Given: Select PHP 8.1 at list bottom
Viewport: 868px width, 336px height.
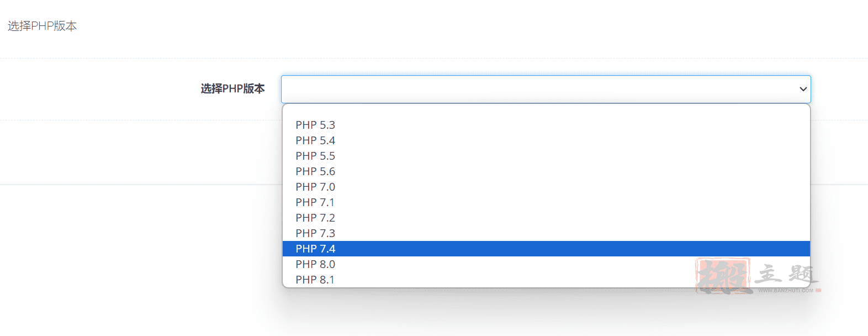Looking at the screenshot, I should (x=546, y=280).
